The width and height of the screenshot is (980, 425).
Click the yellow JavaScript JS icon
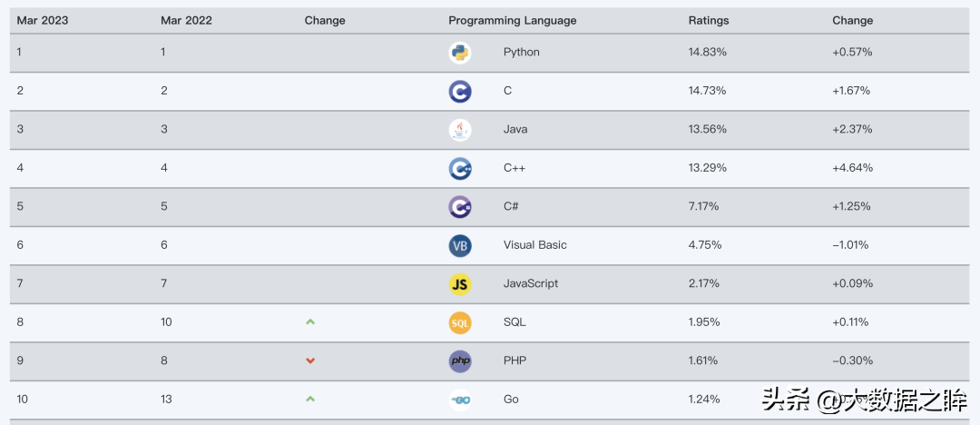460,284
